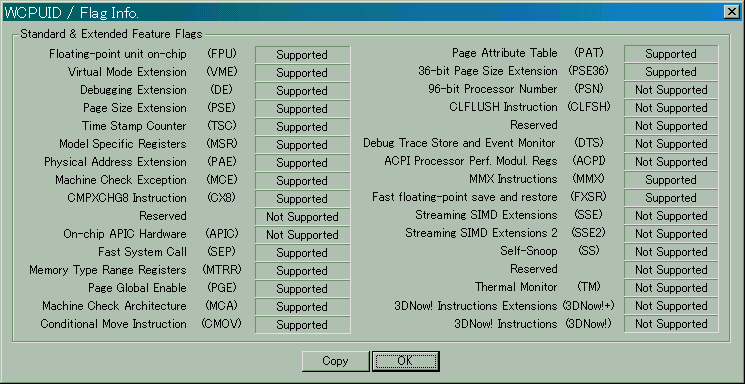
Task: Confirm with the OK button
Action: [x=405, y=361]
